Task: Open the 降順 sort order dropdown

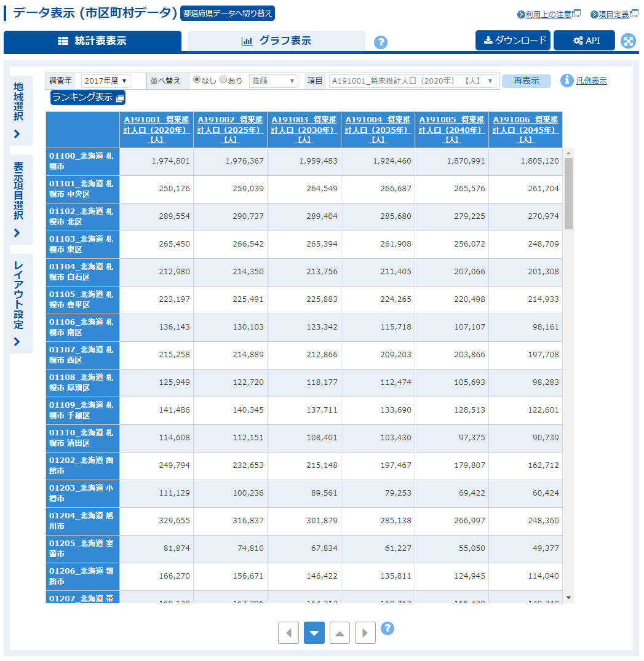Action: tap(273, 81)
